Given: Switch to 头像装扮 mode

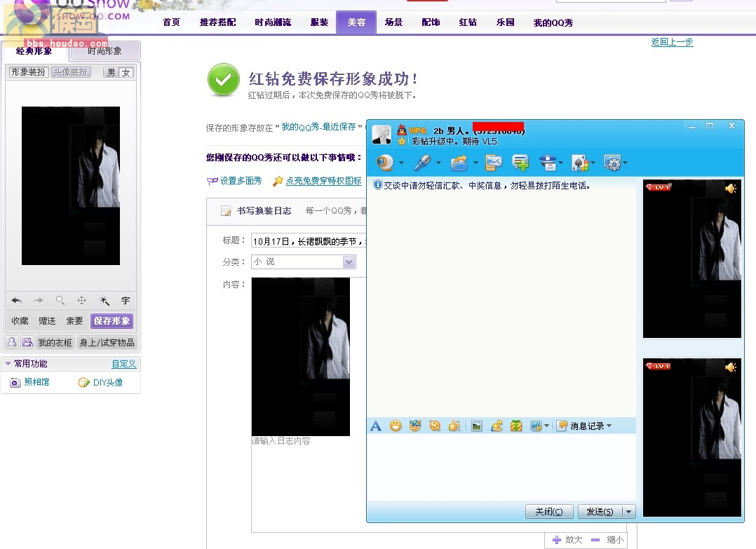Looking at the screenshot, I should pos(70,72).
